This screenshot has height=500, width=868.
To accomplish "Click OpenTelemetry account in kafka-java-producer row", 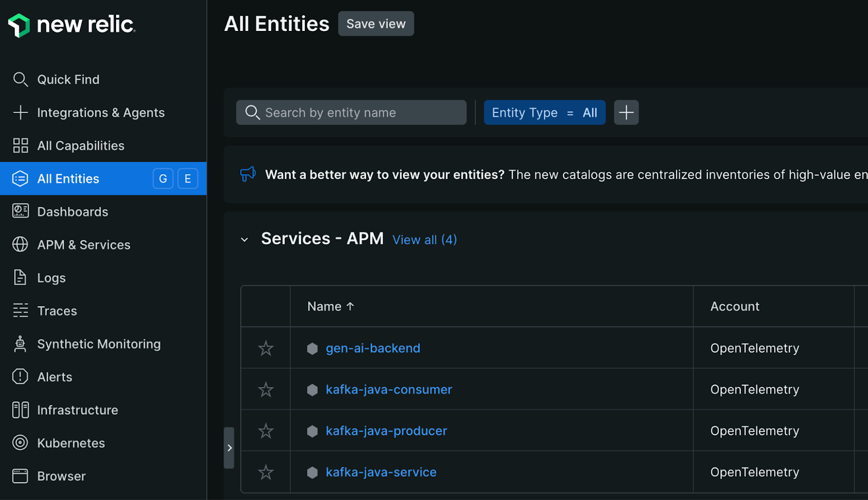I will point(755,431).
